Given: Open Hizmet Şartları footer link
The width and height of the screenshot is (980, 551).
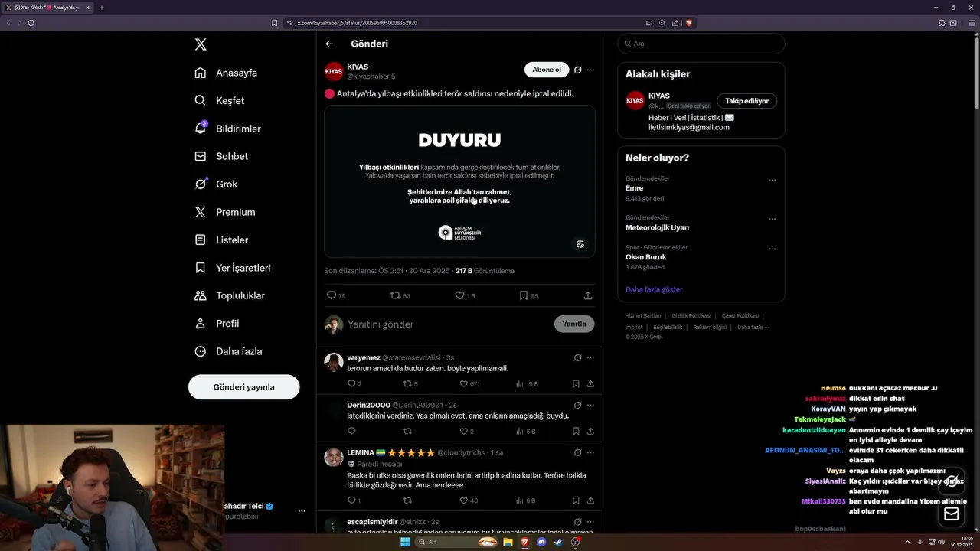Looking at the screenshot, I should pyautogui.click(x=643, y=315).
